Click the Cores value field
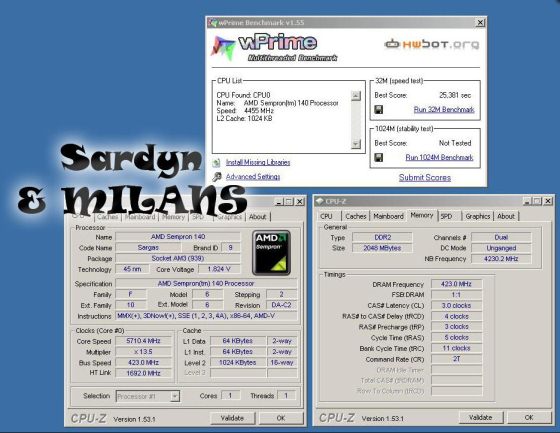The width and height of the screenshot is (560, 433). point(230,395)
